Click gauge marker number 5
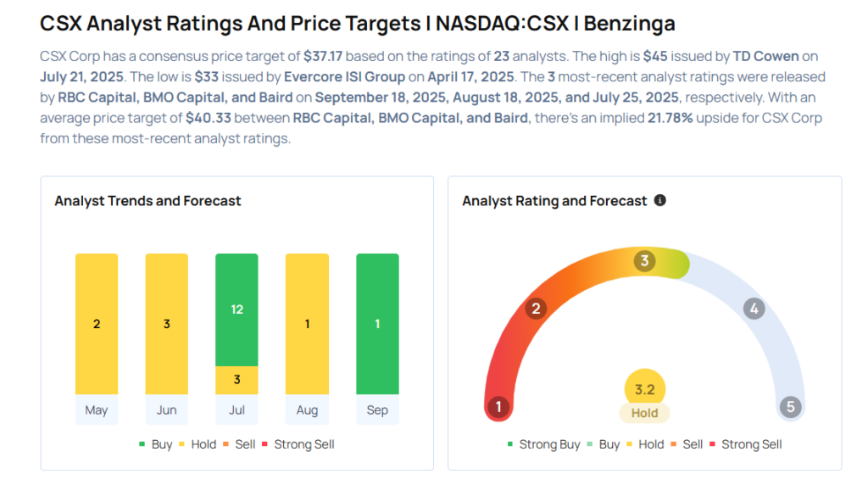The height and width of the screenshot is (485, 868). coord(791,407)
